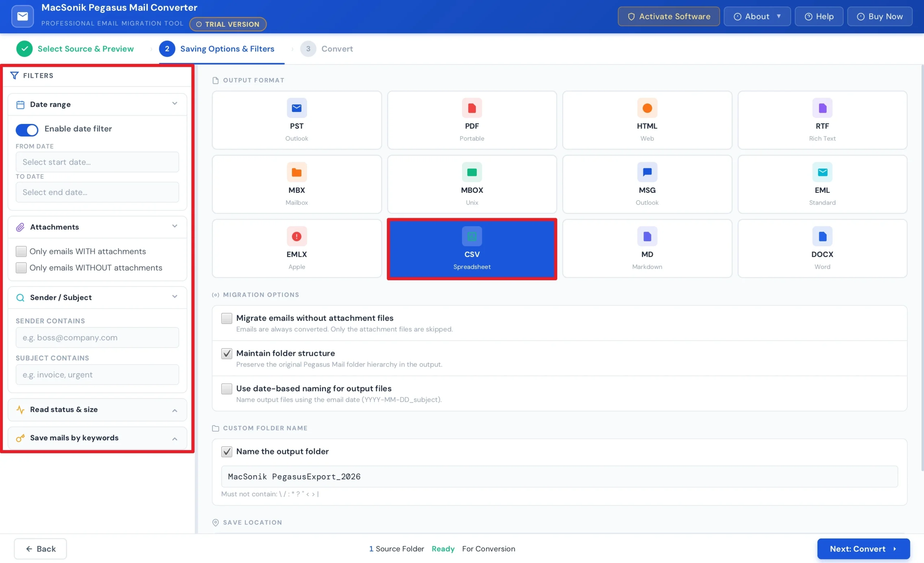The height and width of the screenshot is (563, 924).
Task: Check Only emails WITH attachments
Action: pos(21,251)
